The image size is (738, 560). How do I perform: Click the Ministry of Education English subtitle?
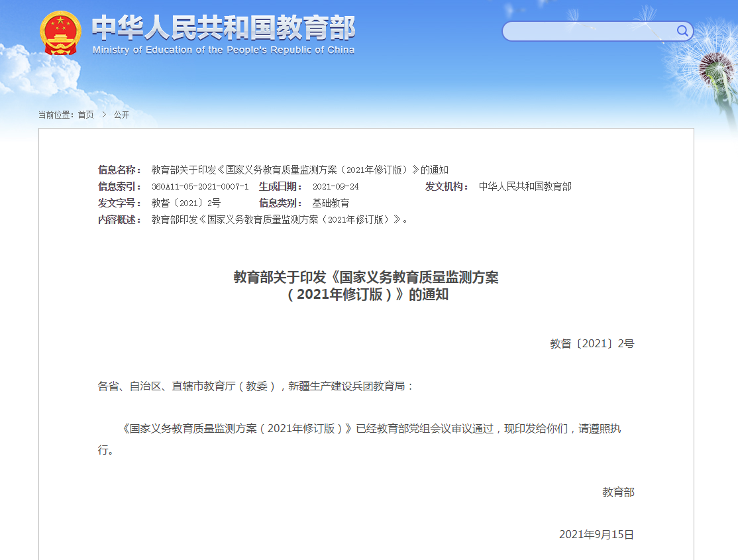tap(223, 50)
